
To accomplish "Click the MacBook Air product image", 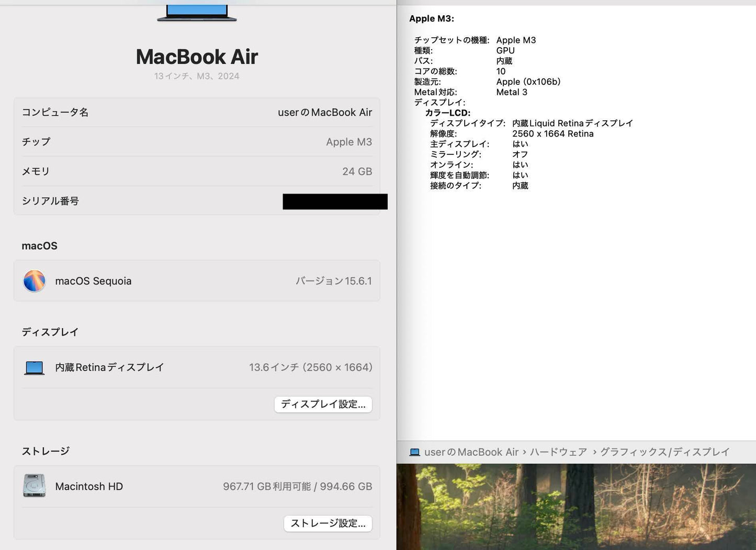I will [197, 10].
